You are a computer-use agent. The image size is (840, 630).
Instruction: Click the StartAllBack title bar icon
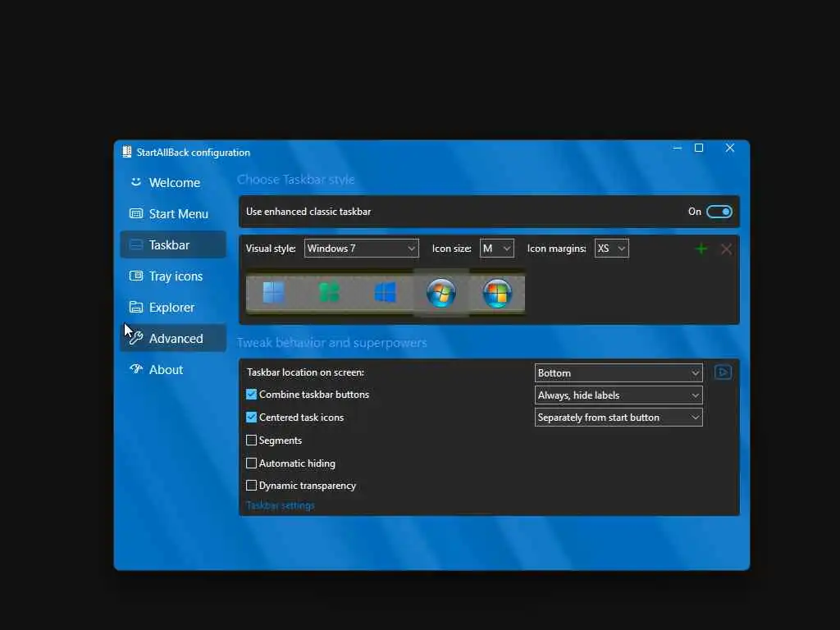coord(127,152)
